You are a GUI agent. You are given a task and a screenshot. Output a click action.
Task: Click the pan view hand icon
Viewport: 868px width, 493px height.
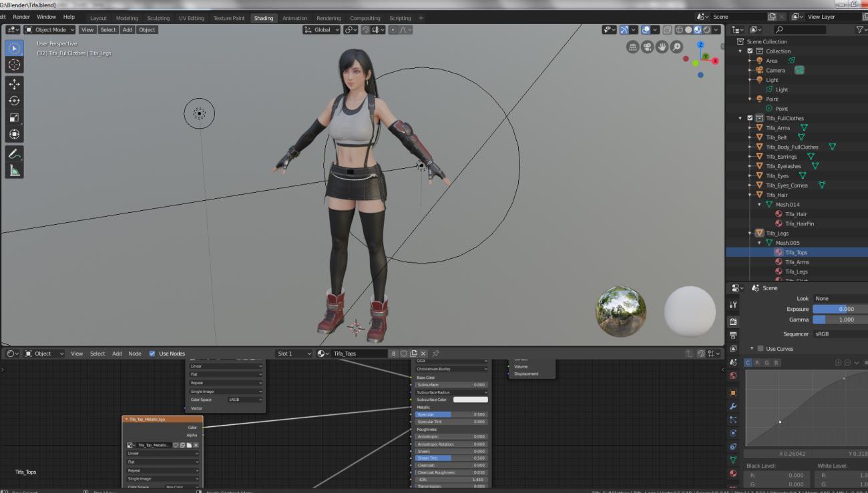point(662,47)
